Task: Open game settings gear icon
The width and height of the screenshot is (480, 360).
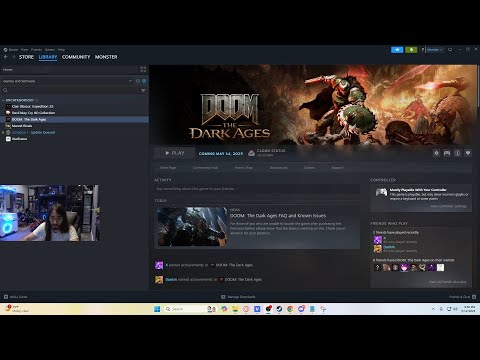Action: point(436,153)
